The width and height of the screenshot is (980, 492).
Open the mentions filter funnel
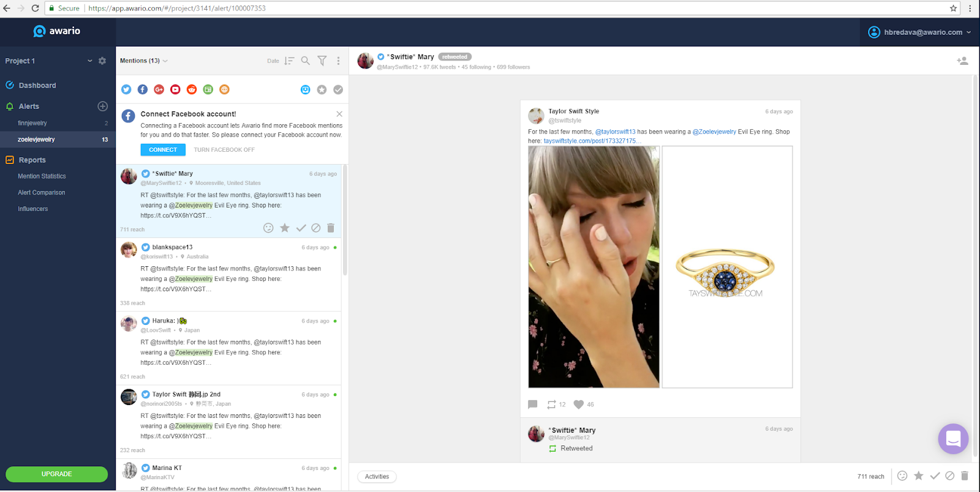coord(322,61)
